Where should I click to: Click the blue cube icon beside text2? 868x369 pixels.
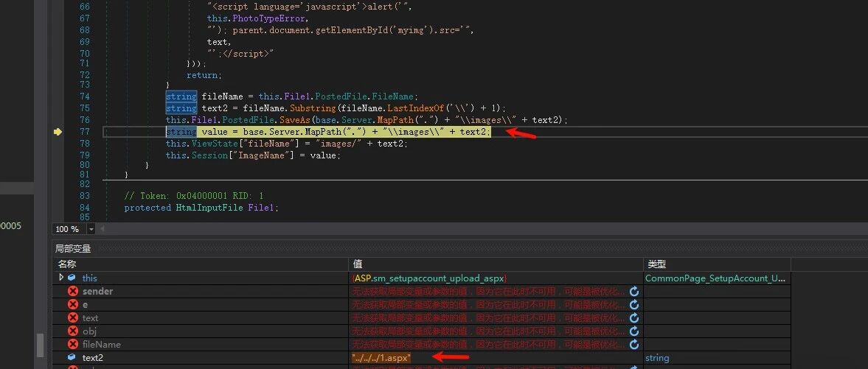(x=72, y=357)
